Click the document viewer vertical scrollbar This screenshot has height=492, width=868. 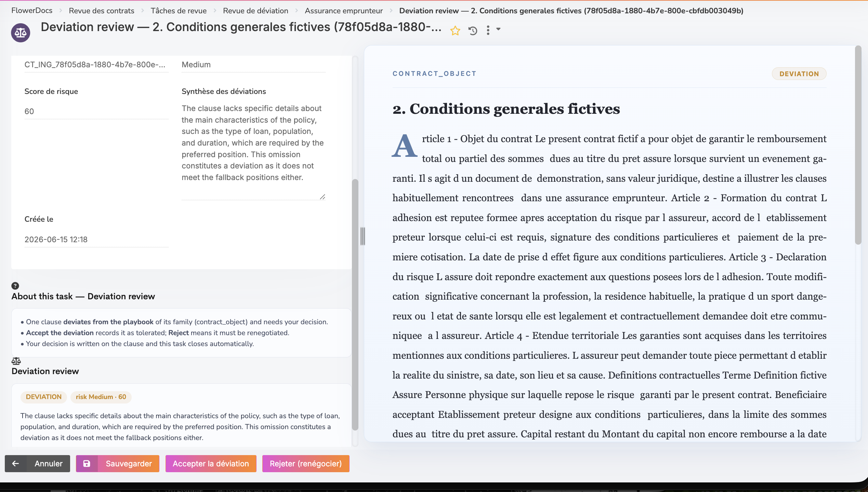click(858, 145)
